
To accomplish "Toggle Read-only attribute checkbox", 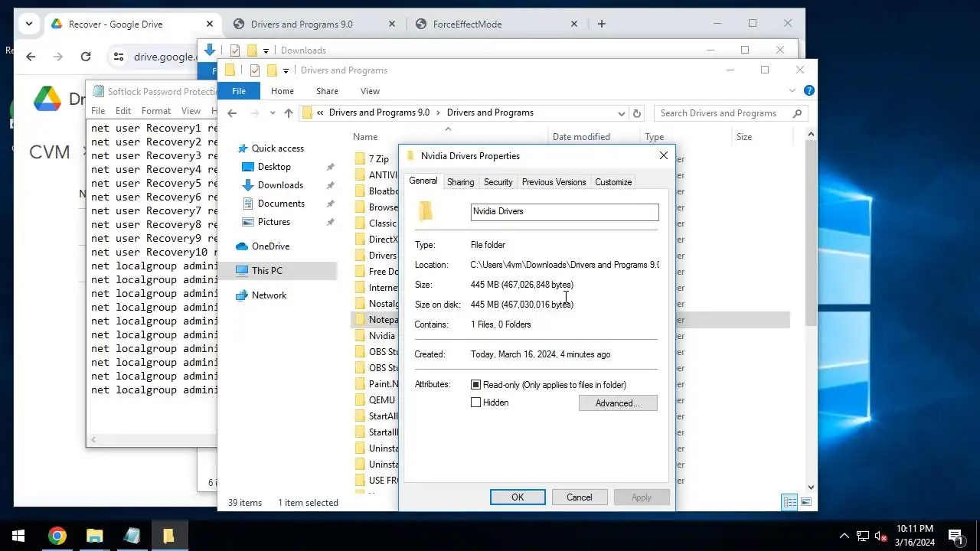I will pos(475,385).
